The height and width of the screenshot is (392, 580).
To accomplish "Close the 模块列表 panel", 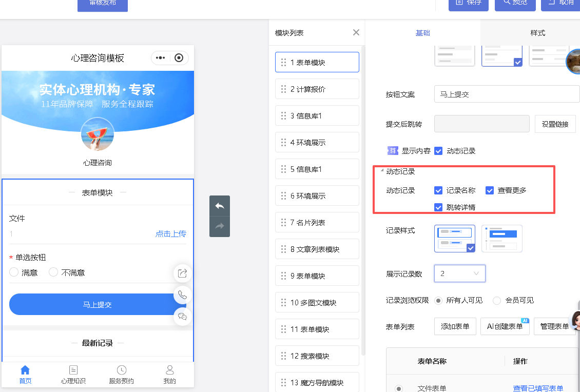I will point(356,32).
